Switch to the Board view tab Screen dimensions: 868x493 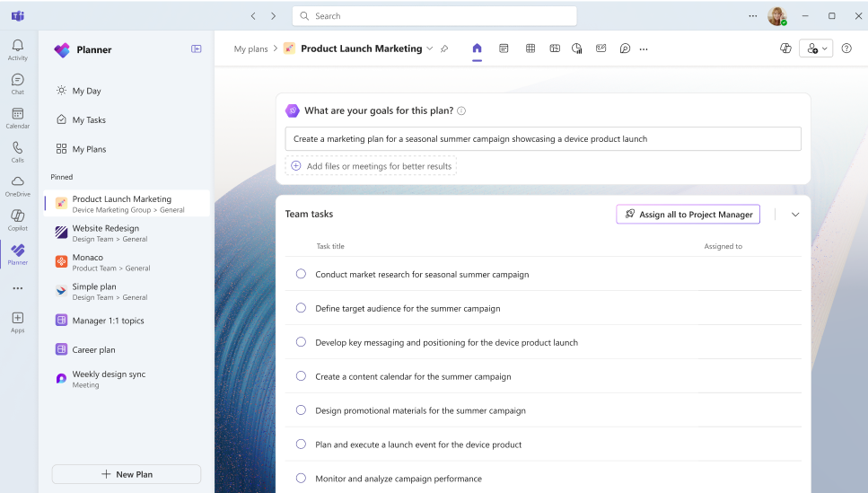click(555, 48)
